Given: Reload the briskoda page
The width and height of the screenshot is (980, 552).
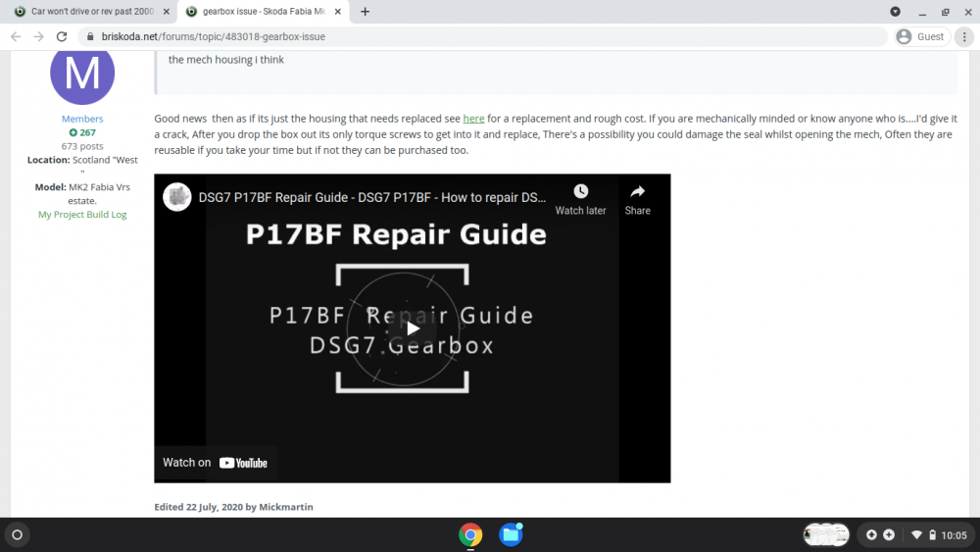Looking at the screenshot, I should point(61,37).
